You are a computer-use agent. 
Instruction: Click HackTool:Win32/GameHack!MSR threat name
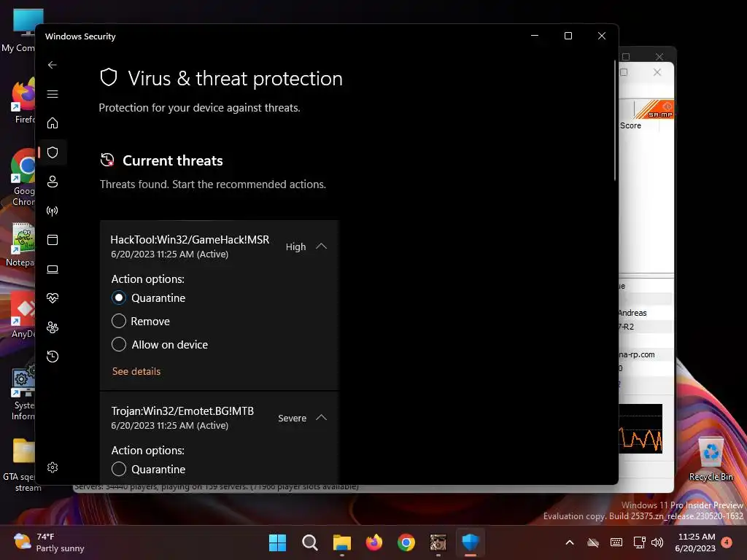[x=190, y=239]
